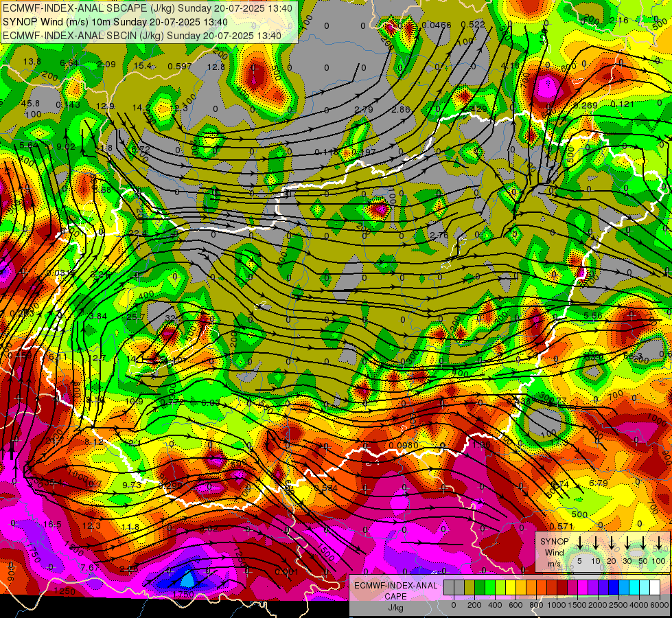Click the station value '13.8'
The image size is (672, 618).
32,62
